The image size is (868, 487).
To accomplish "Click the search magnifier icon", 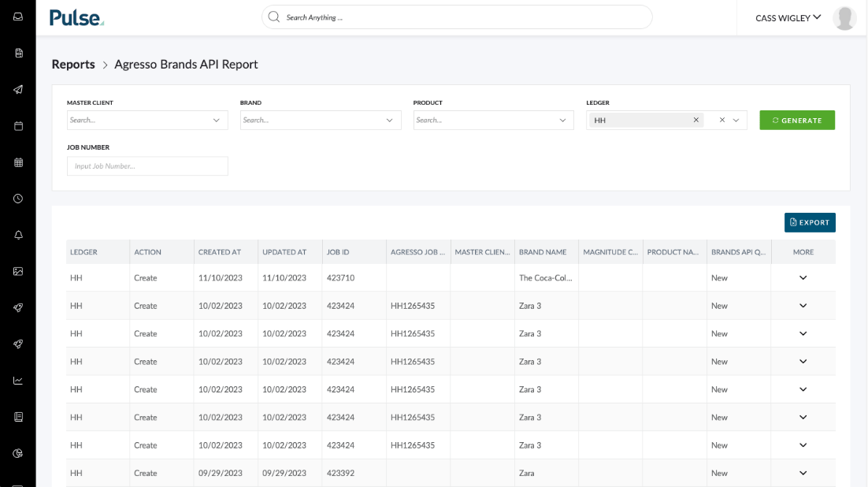I will (274, 17).
